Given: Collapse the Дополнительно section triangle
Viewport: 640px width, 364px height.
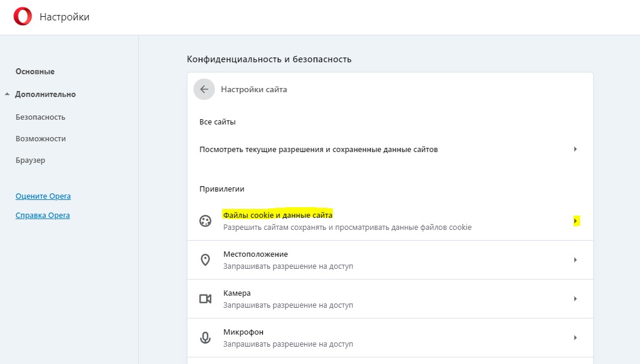Looking at the screenshot, I should 7,95.
